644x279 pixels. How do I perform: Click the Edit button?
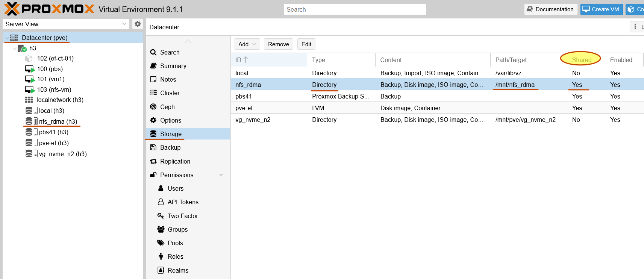coord(306,44)
